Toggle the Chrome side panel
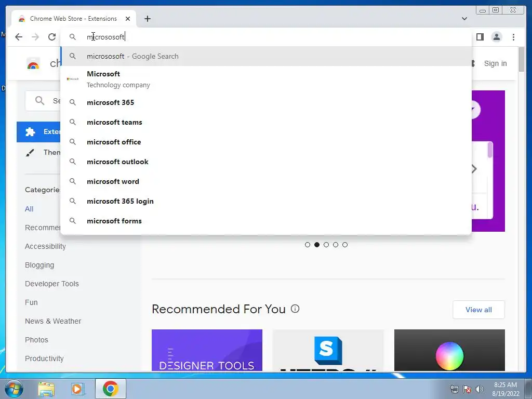This screenshot has height=399, width=532. click(480, 37)
